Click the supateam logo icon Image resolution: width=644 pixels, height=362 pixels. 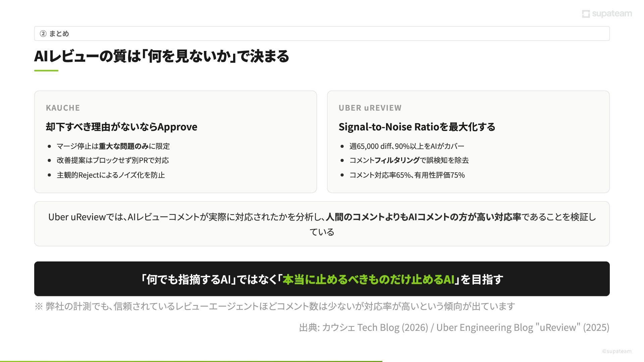pos(586,14)
